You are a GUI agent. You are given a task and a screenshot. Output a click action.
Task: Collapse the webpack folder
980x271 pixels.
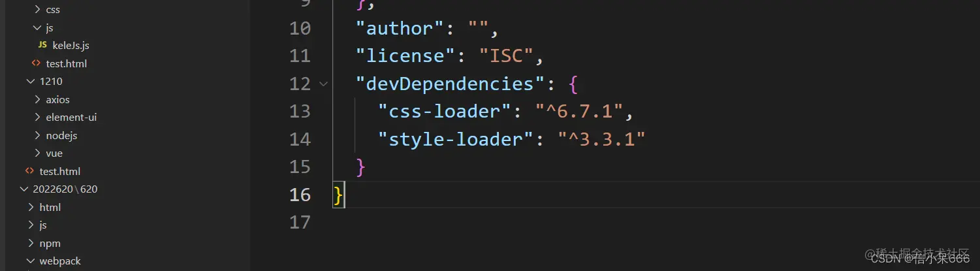[x=30, y=261]
